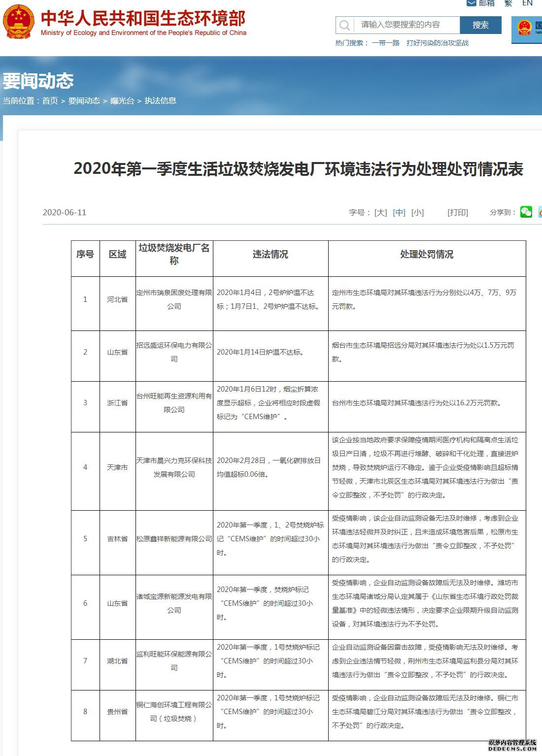Image resolution: width=542 pixels, height=756 pixels.
Task: Click company name 天津市晨兴力克环保科技发展有限公司
Action: pos(174,467)
